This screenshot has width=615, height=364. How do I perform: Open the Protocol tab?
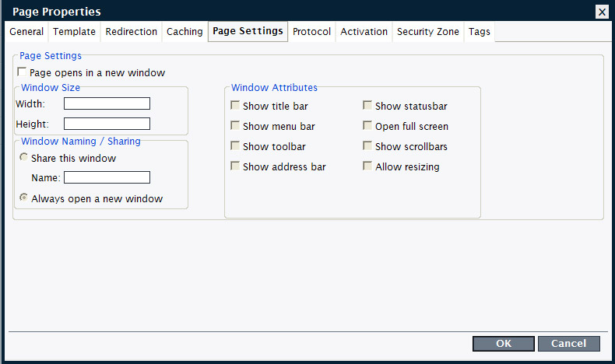(312, 32)
